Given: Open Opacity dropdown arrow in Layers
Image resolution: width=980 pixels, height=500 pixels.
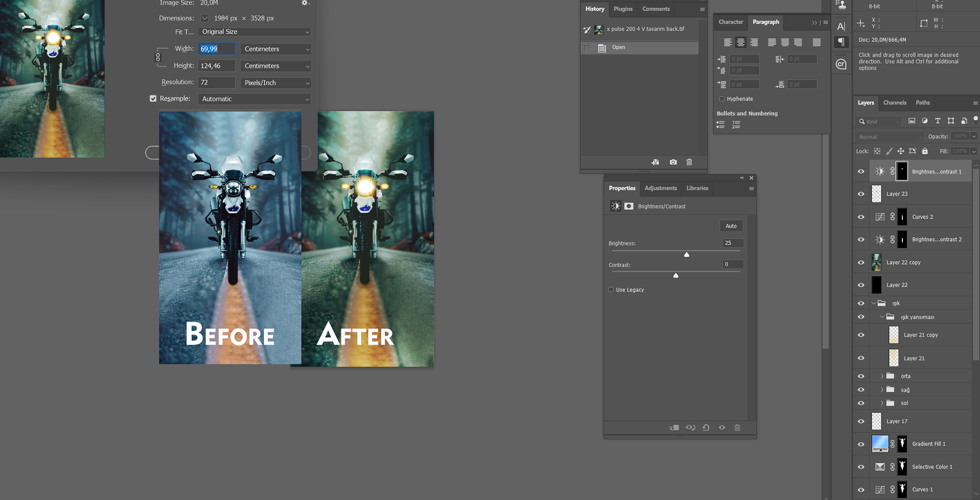Looking at the screenshot, I should click(974, 136).
